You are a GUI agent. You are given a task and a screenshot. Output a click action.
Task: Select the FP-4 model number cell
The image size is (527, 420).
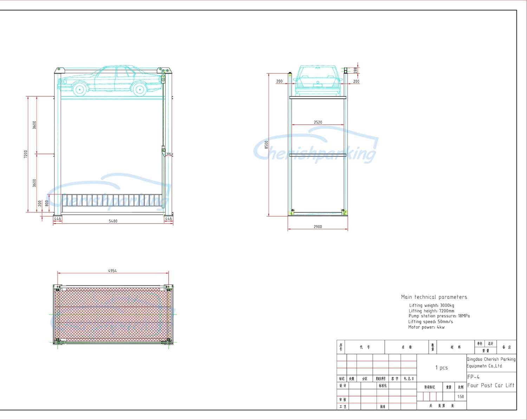[x=473, y=377]
